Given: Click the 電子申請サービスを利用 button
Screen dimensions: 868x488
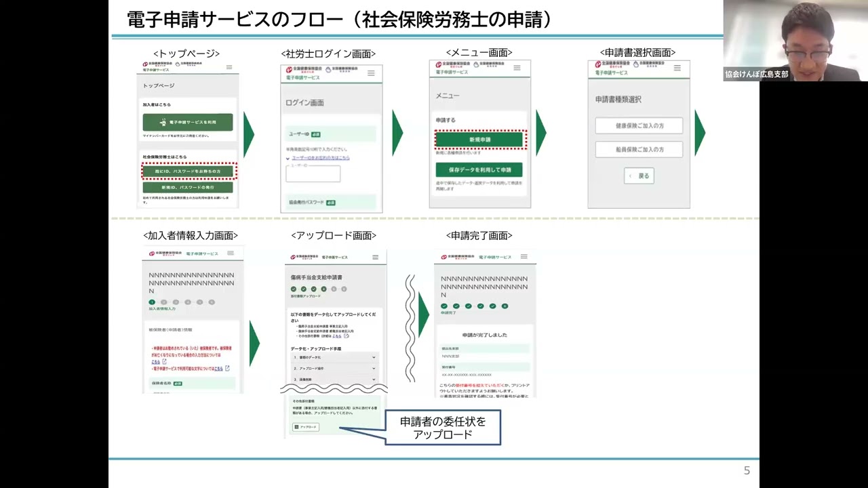Looking at the screenshot, I should (188, 122).
